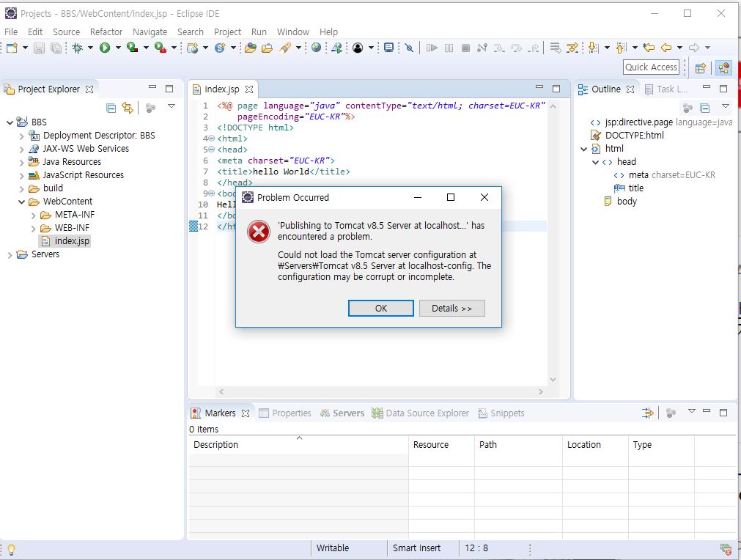
Task: Toggle Link with Editor in Project Explorer
Action: [x=128, y=108]
